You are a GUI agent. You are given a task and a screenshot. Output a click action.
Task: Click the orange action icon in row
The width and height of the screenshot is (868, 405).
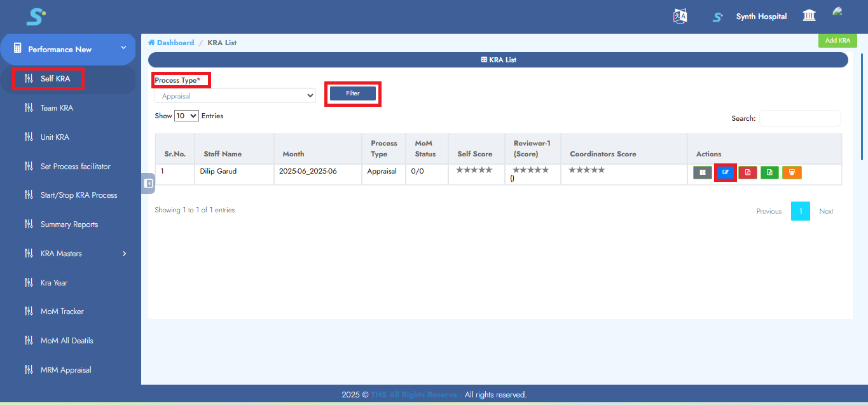pos(792,172)
